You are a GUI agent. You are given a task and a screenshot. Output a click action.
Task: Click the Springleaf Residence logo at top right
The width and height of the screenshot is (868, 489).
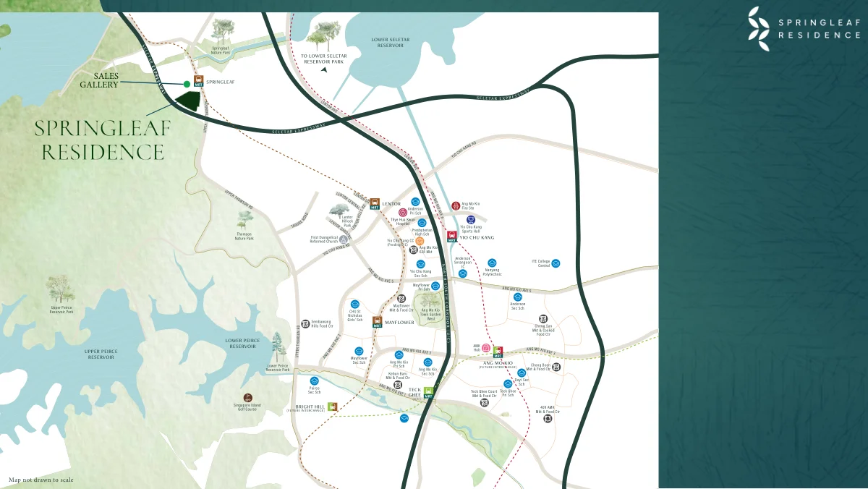[804, 29]
